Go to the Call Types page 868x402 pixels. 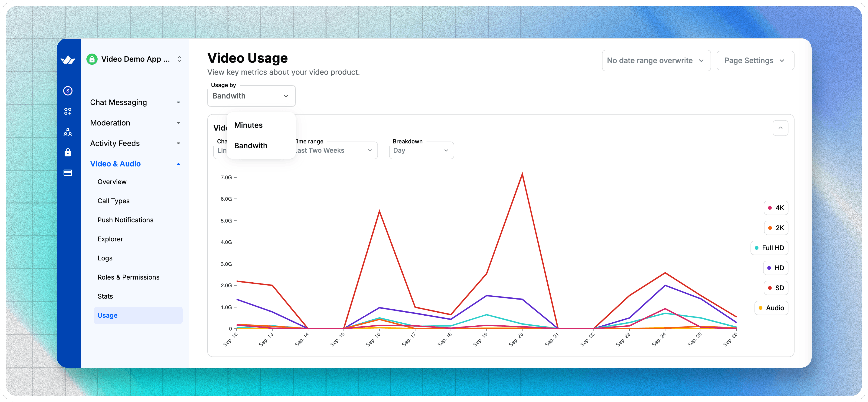point(114,201)
